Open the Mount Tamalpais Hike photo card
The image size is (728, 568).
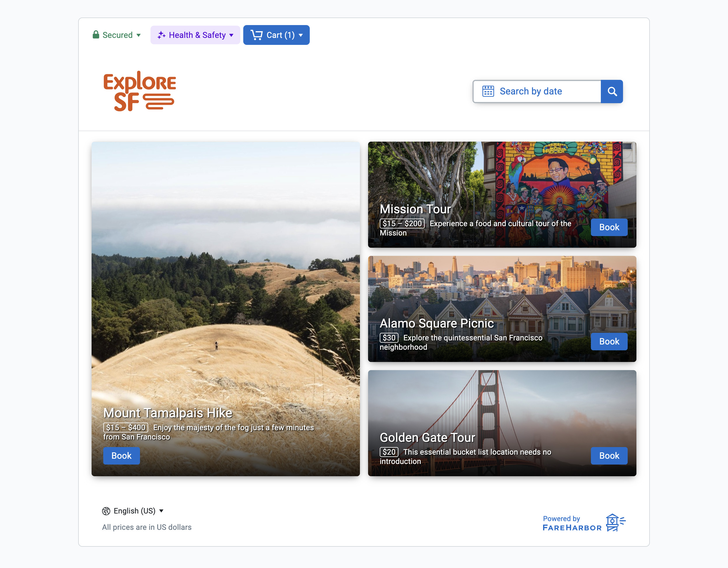(x=226, y=309)
